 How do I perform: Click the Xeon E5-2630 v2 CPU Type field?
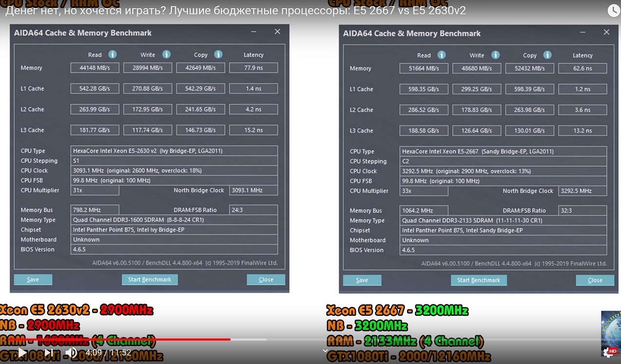point(175,151)
